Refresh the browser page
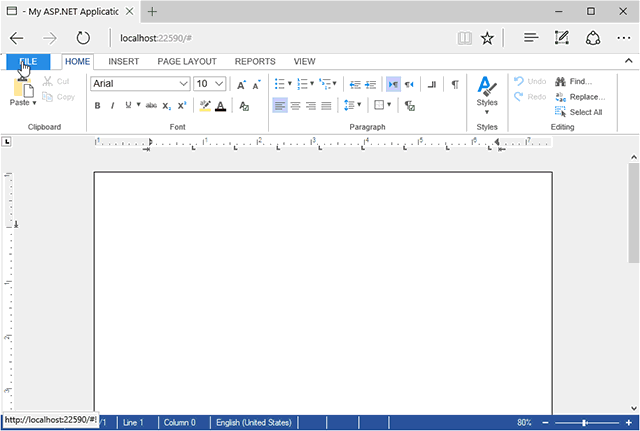Viewport: 640px width, 431px height. [x=83, y=38]
